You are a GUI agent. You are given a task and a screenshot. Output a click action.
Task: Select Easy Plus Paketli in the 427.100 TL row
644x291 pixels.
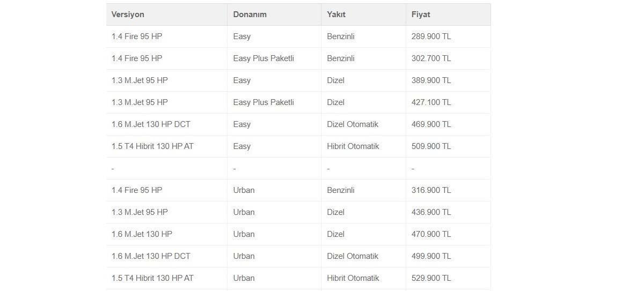[264, 102]
